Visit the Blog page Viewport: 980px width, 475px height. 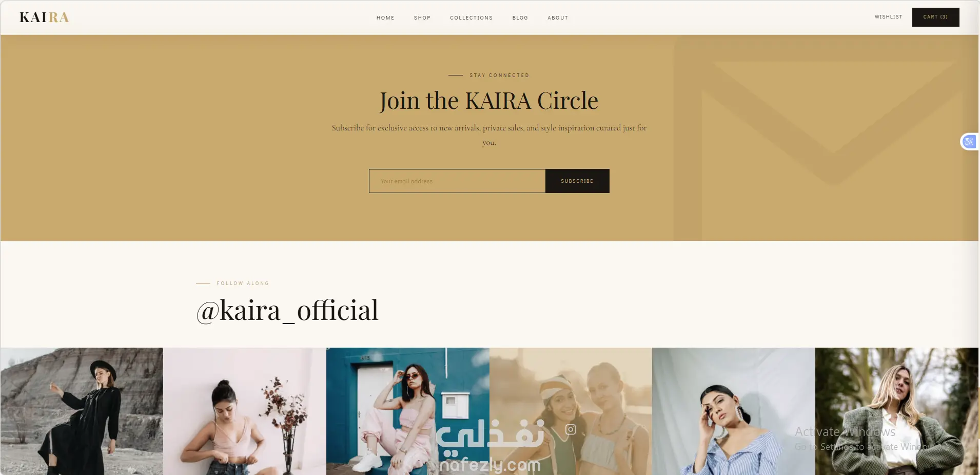pyautogui.click(x=520, y=18)
